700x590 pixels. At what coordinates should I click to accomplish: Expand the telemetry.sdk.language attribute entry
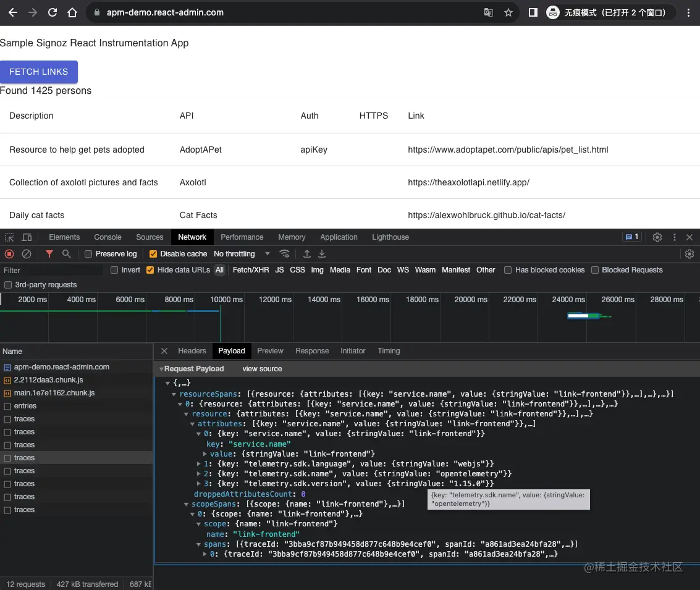(x=199, y=464)
